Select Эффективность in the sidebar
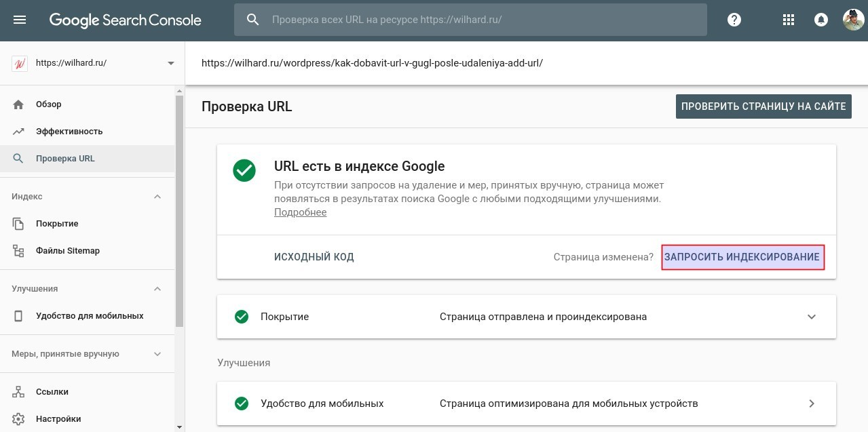 [69, 132]
